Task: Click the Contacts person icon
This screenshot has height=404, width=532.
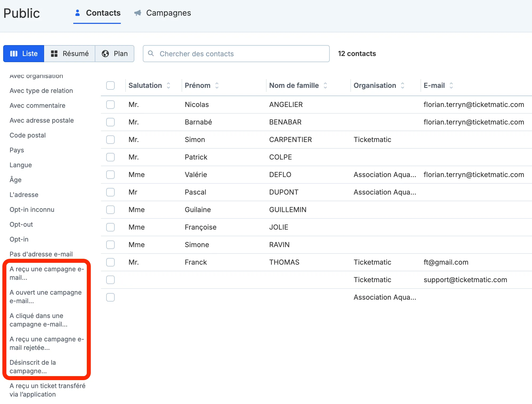Action: pos(78,13)
